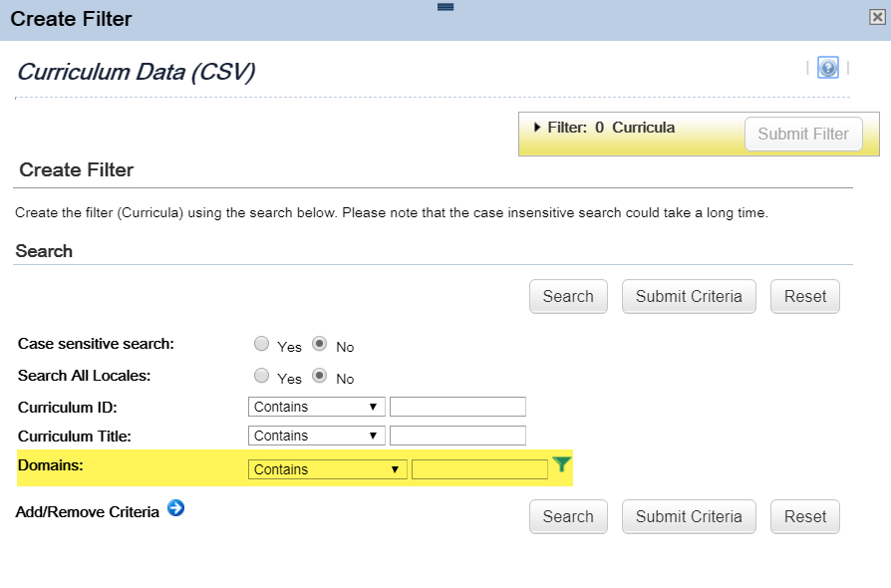
Task: Close the Create Filter dialog
Action: click(877, 17)
